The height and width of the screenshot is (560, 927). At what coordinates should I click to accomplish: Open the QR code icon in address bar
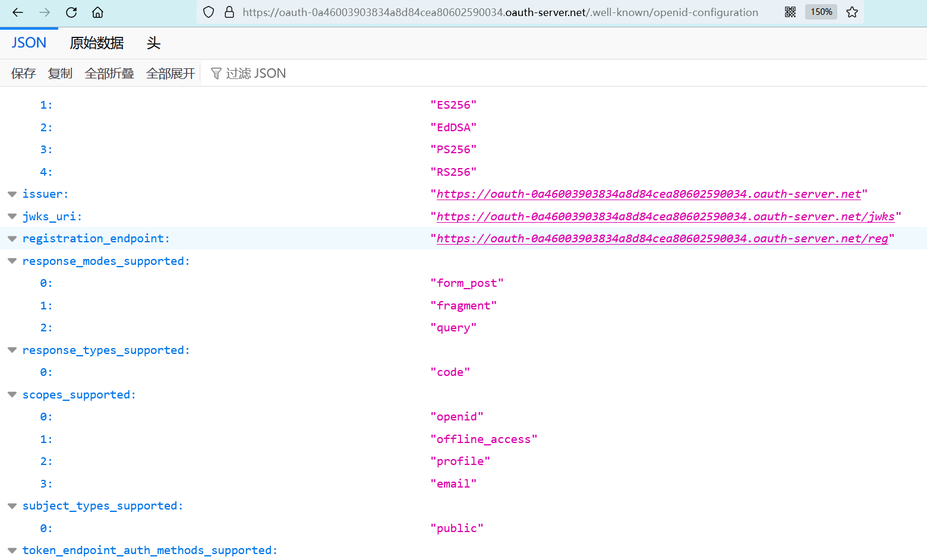pos(790,12)
